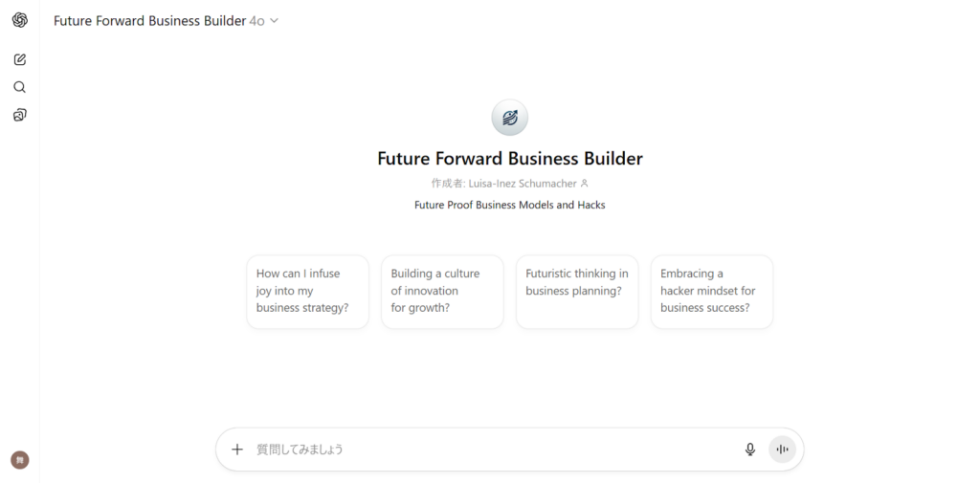Screen dimensions: 980x483
Task: Click the person icon beside author name
Action: [x=585, y=184]
